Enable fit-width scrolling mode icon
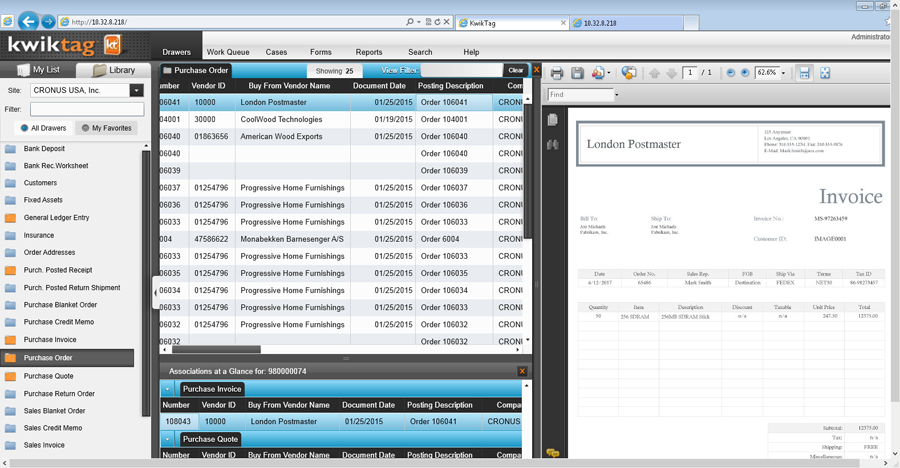Viewport: 900px width, 468px height. coord(804,73)
